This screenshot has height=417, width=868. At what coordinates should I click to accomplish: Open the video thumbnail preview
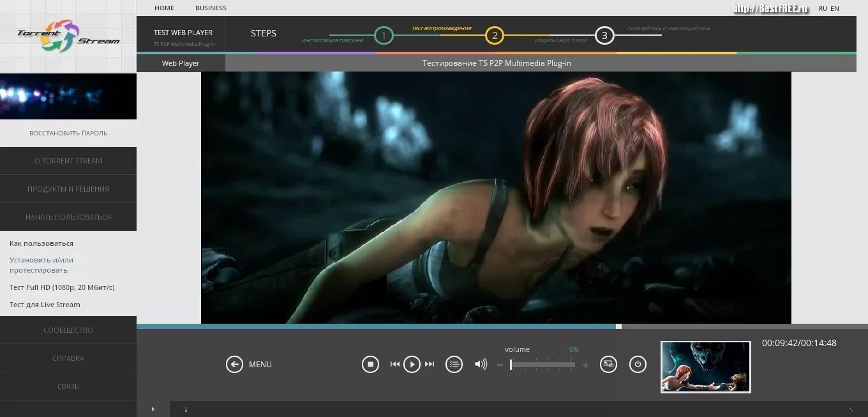(x=705, y=367)
